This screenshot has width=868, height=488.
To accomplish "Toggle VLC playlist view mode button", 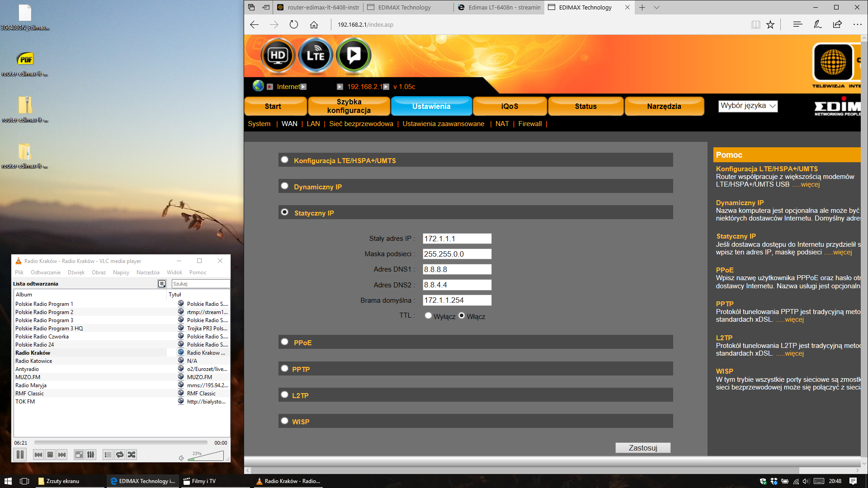I will (161, 284).
